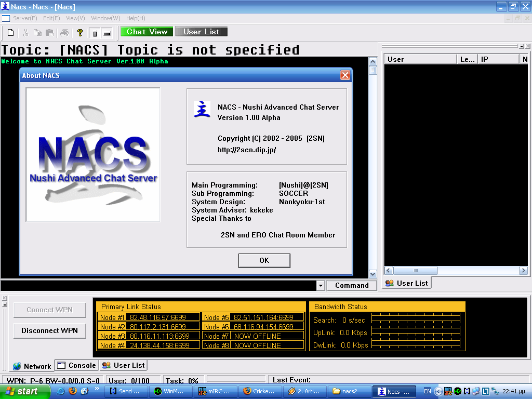532x399 pixels.
Task: Click the Cut scissors toolbar icon
Action: coord(25,33)
